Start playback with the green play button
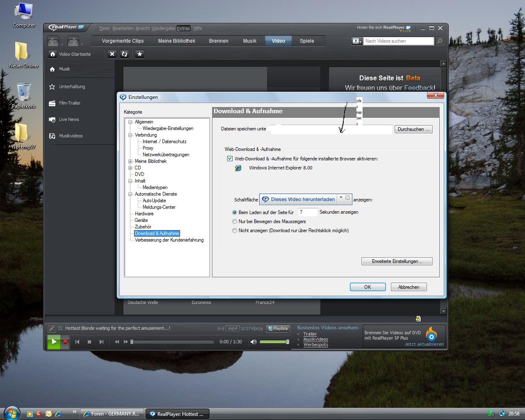The image size is (525, 420). (x=53, y=342)
